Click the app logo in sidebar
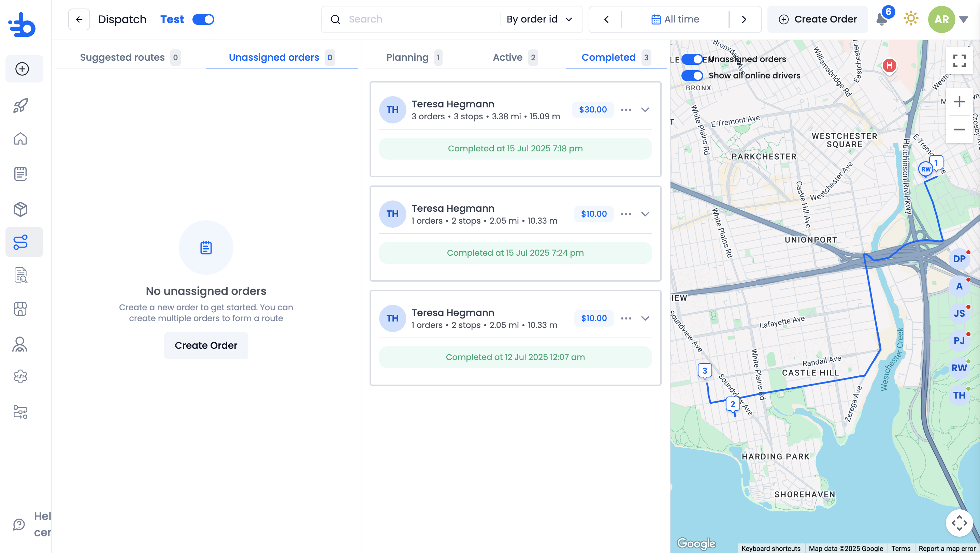This screenshot has height=553, width=980. coord(22,25)
